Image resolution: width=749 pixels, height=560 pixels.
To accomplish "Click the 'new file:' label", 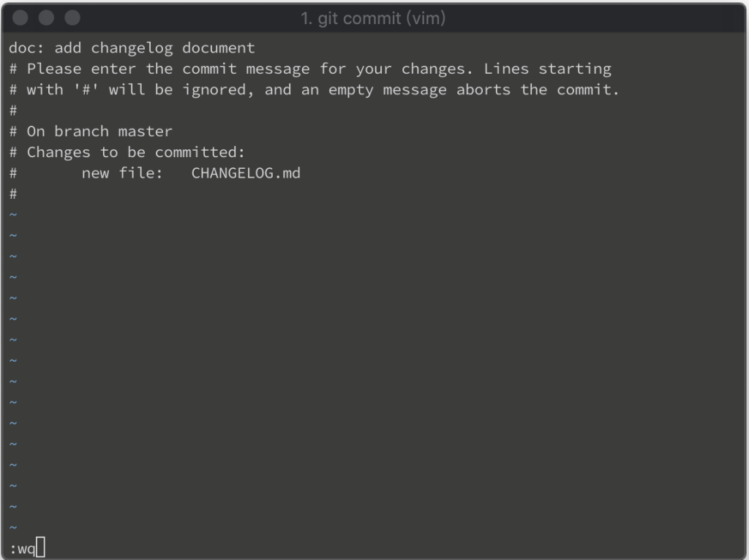I will 122,173.
